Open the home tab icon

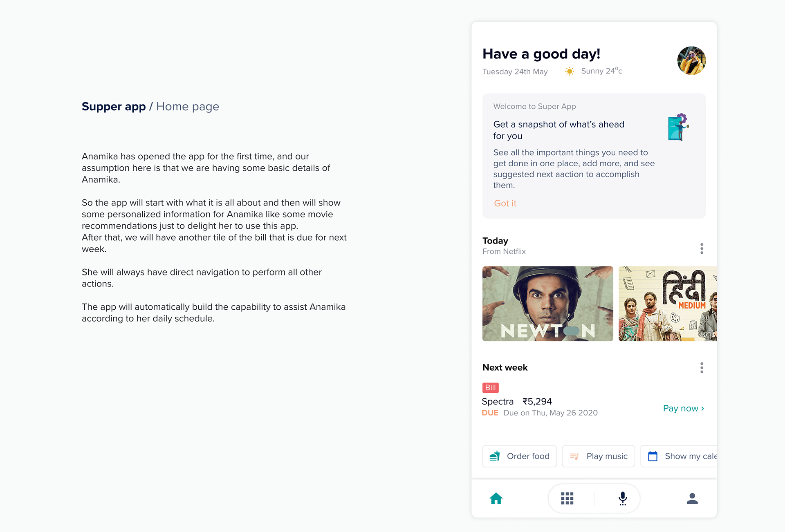click(x=496, y=498)
